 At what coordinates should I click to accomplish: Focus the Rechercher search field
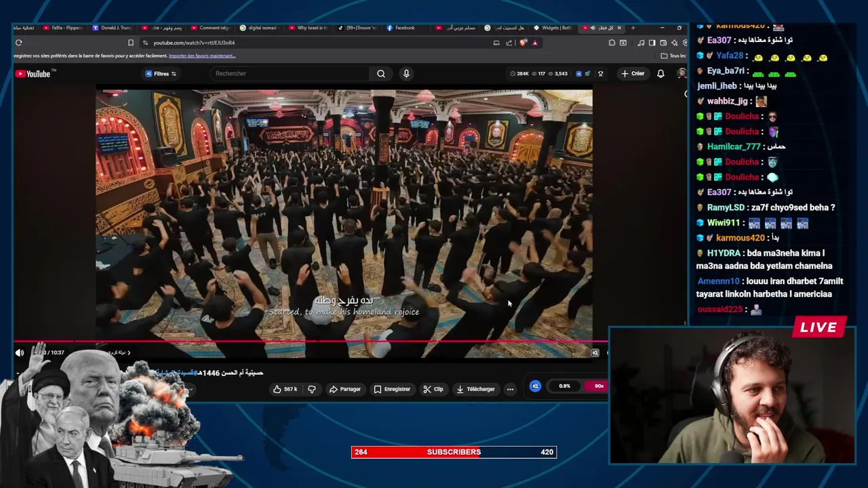tap(290, 73)
